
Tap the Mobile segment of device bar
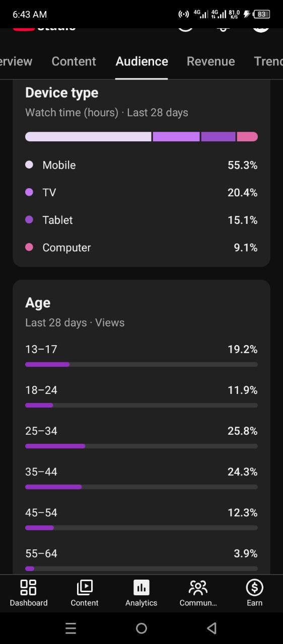pyautogui.click(x=88, y=137)
